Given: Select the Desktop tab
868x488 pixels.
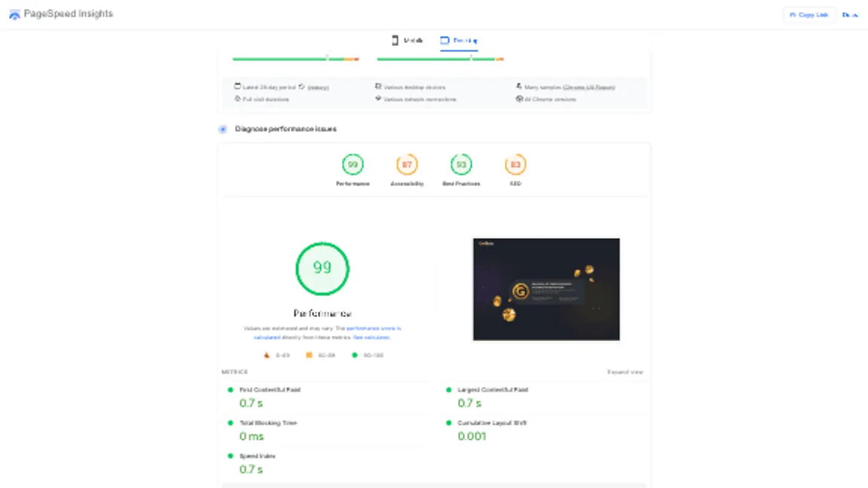Looking at the screenshot, I should coord(459,41).
